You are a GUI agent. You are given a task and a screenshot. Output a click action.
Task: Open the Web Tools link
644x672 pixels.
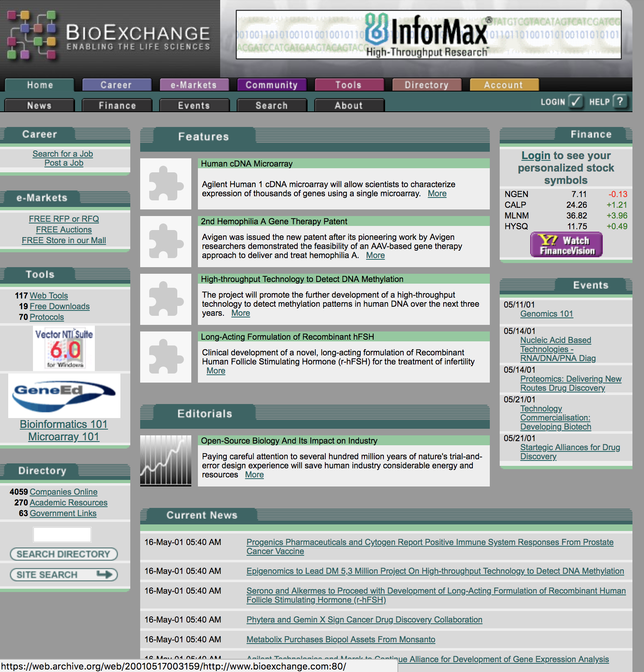(49, 296)
